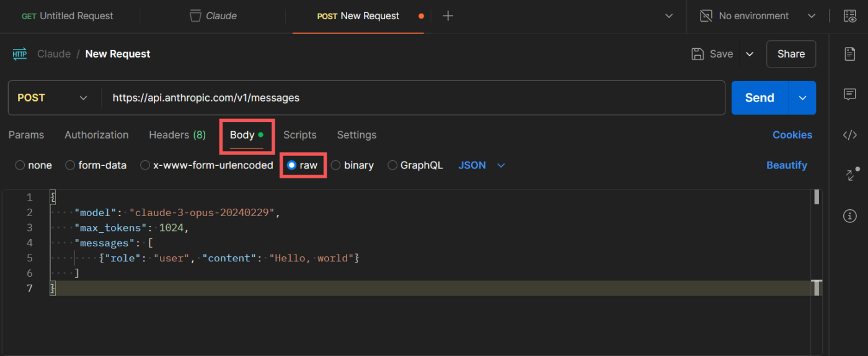Open the related requests arrows icon

(x=851, y=175)
